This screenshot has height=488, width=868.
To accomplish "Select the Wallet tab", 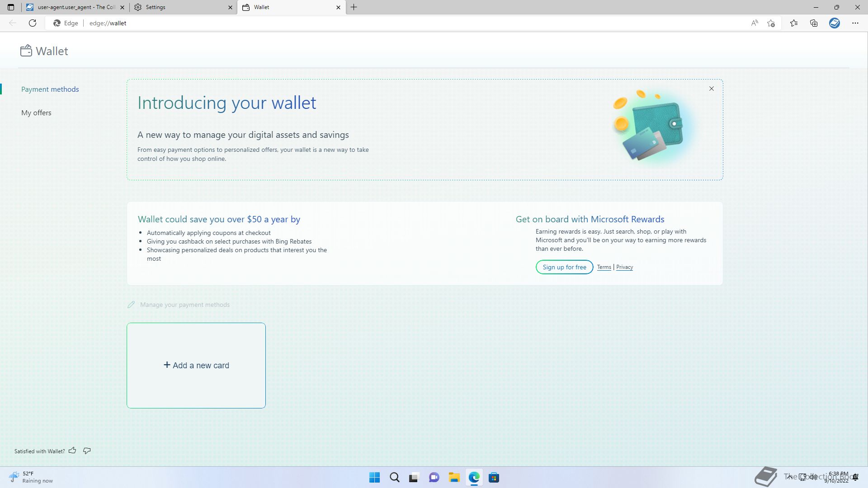I will coord(292,7).
